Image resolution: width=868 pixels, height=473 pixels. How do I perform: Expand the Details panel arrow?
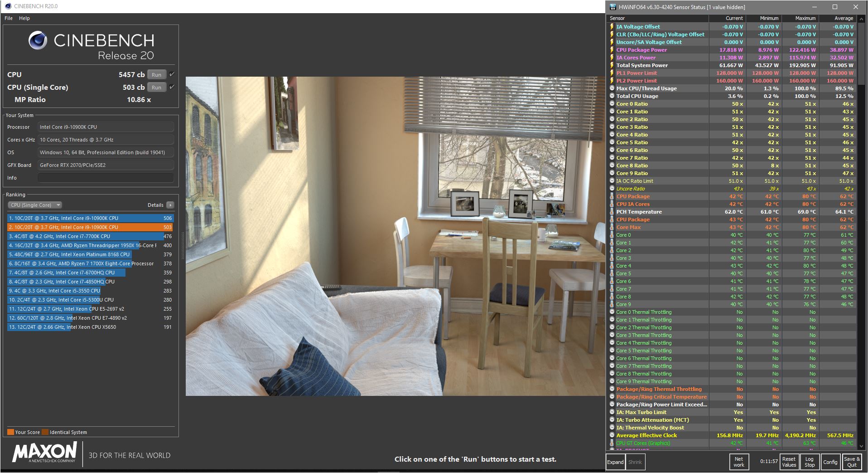(170, 205)
